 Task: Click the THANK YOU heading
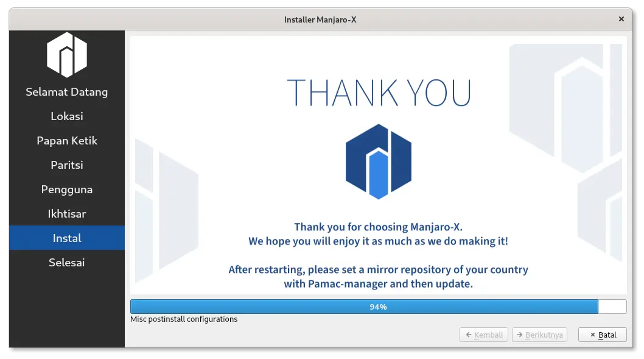coord(379,93)
